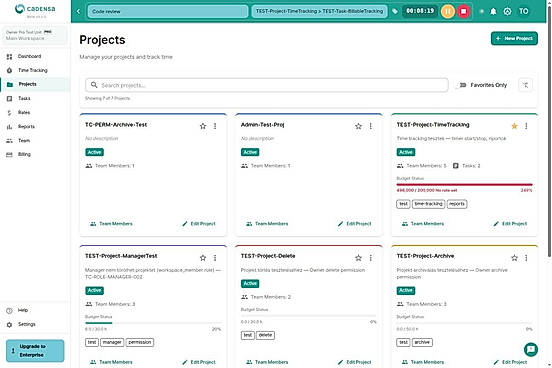The image size is (552, 368).
Task: Click the New Project button
Action: (514, 38)
